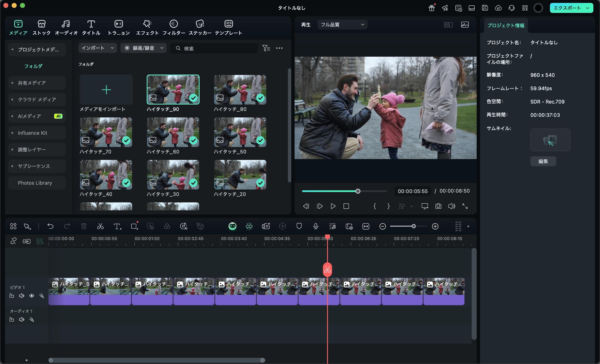The image size is (600, 364).
Task: Click the trash delete icon
Action: pyautogui.click(x=84, y=227)
